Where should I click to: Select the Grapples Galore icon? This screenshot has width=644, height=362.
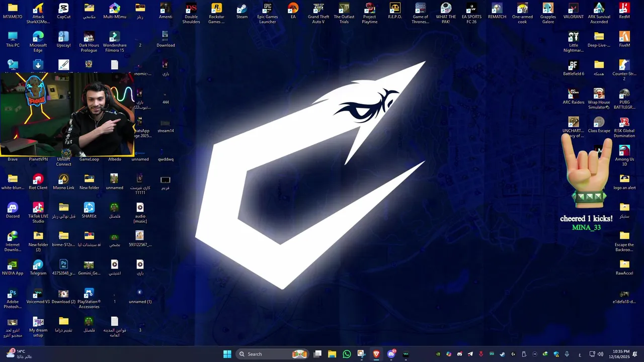[548, 14]
